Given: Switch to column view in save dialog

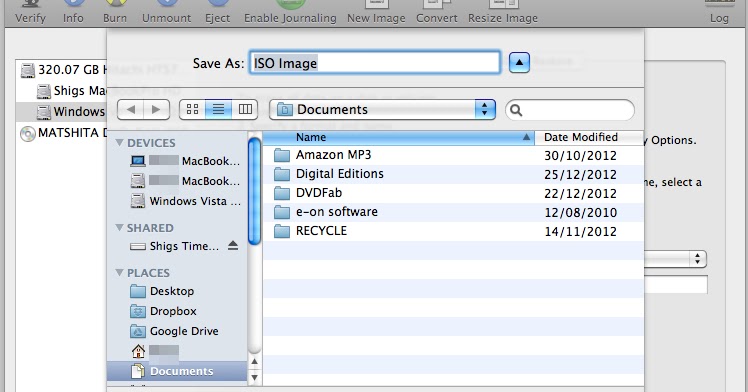Looking at the screenshot, I should pyautogui.click(x=245, y=110).
